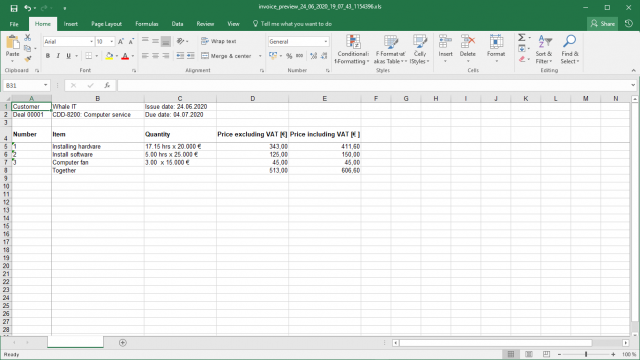
Task: Open the Name Box dropdown
Action: coord(45,85)
